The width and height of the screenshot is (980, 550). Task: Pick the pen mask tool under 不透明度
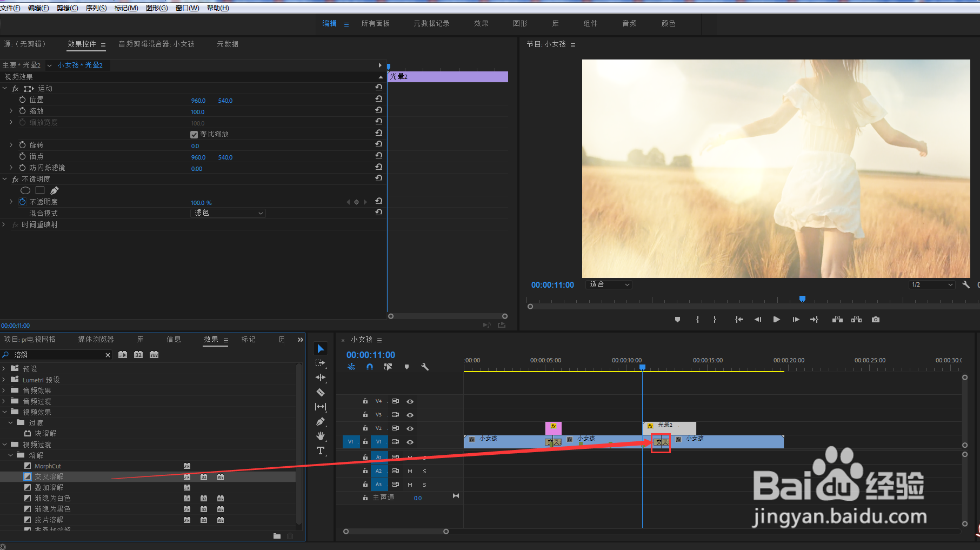[x=55, y=190]
